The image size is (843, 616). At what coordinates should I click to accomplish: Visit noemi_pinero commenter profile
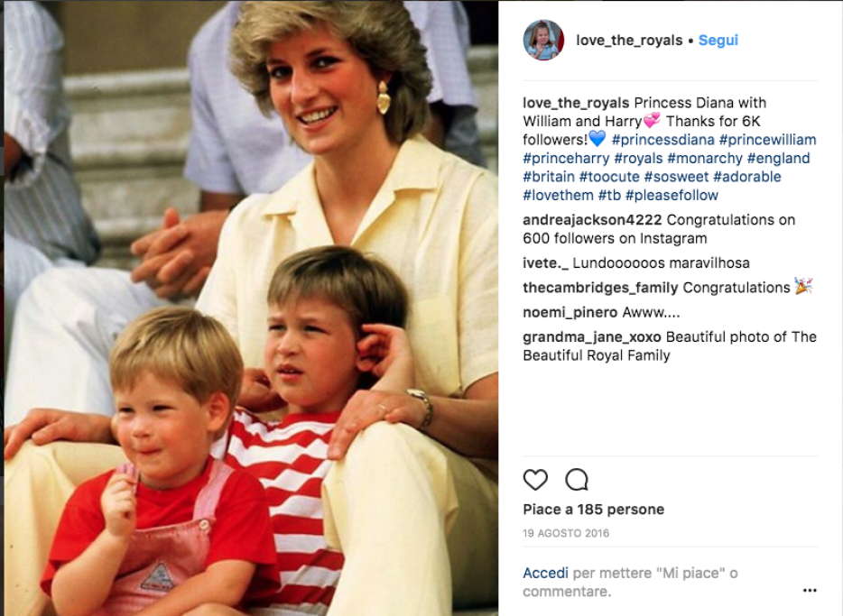coord(570,313)
